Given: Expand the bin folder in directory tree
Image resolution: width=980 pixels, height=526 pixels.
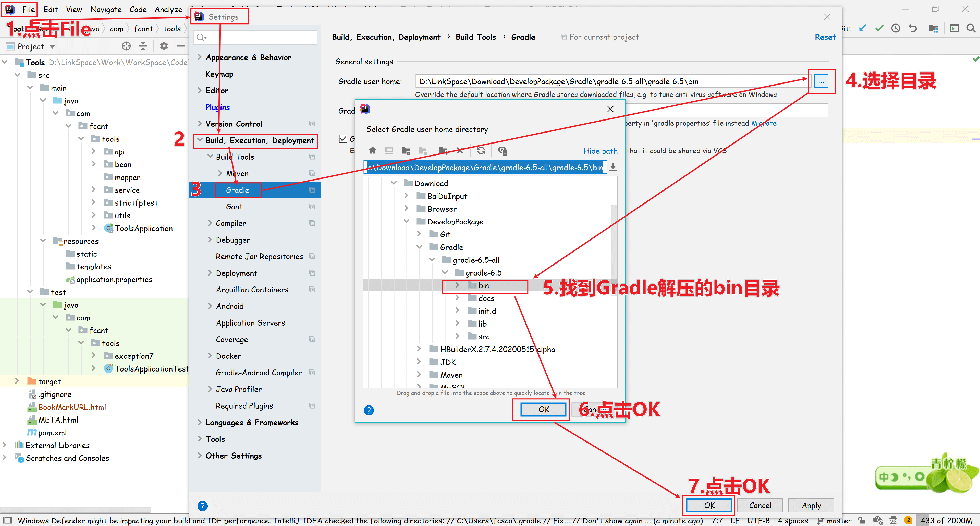Looking at the screenshot, I should tap(457, 285).
